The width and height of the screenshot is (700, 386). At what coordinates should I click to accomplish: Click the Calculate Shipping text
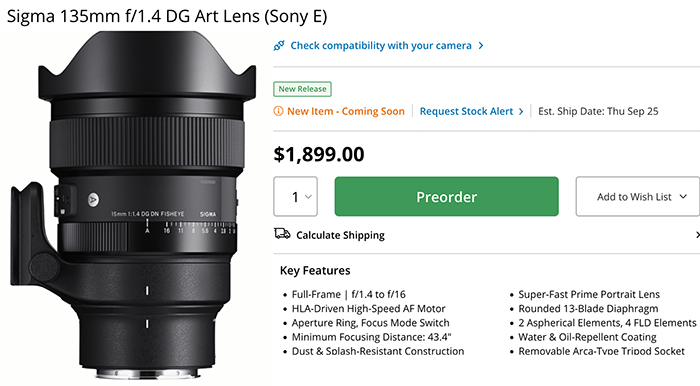click(x=340, y=235)
